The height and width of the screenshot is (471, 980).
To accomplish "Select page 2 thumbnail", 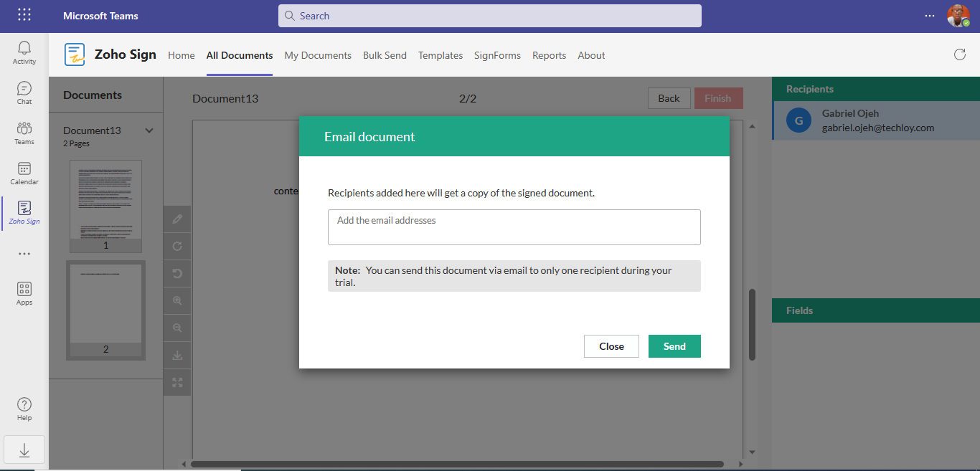I will (x=105, y=310).
